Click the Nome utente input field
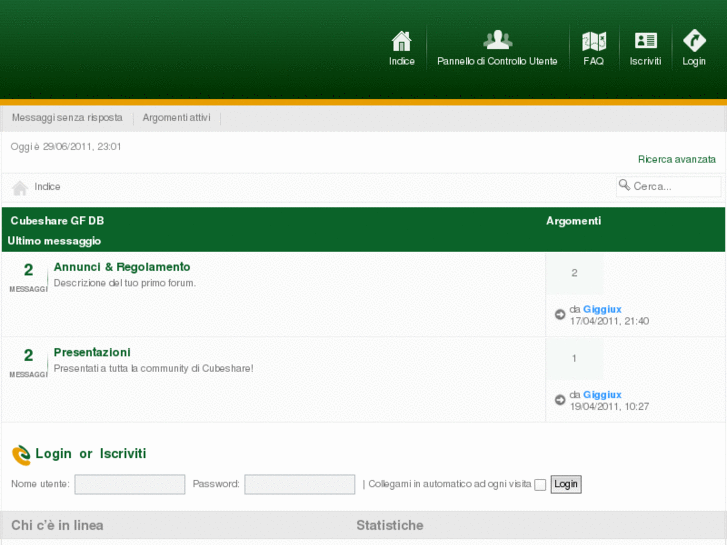Image resolution: width=727 pixels, height=545 pixels. click(x=130, y=484)
